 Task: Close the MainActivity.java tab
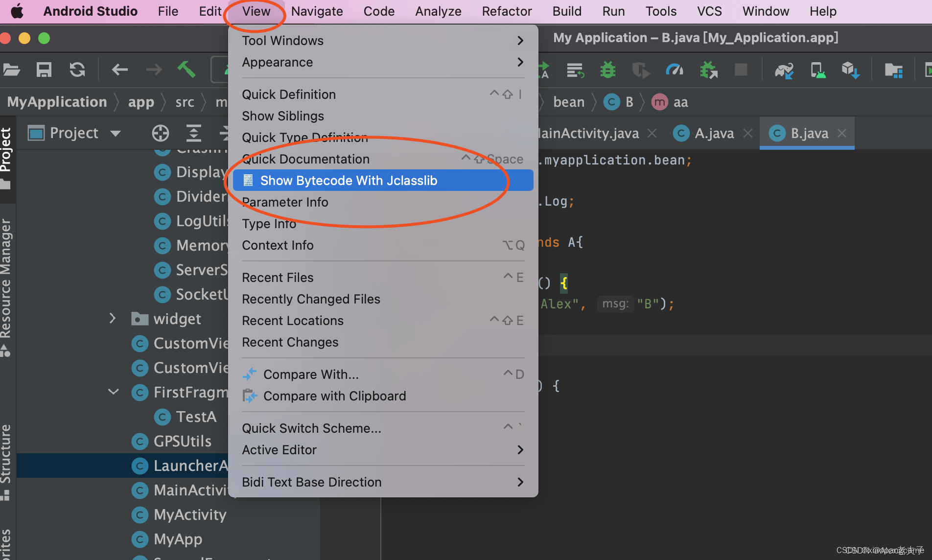652,133
